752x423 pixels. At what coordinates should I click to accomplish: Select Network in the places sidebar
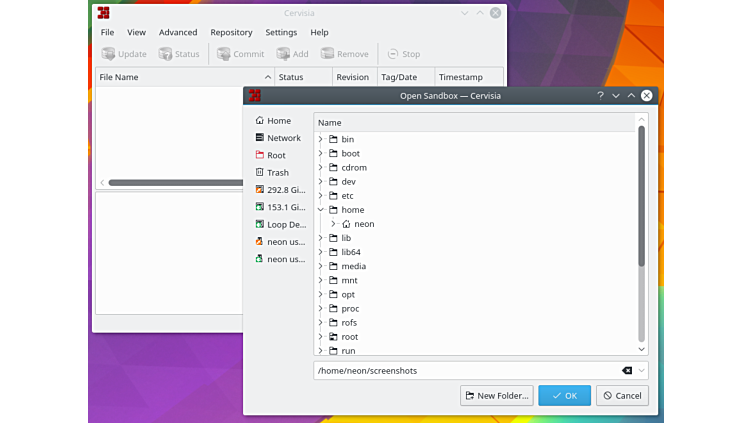pyautogui.click(x=283, y=138)
